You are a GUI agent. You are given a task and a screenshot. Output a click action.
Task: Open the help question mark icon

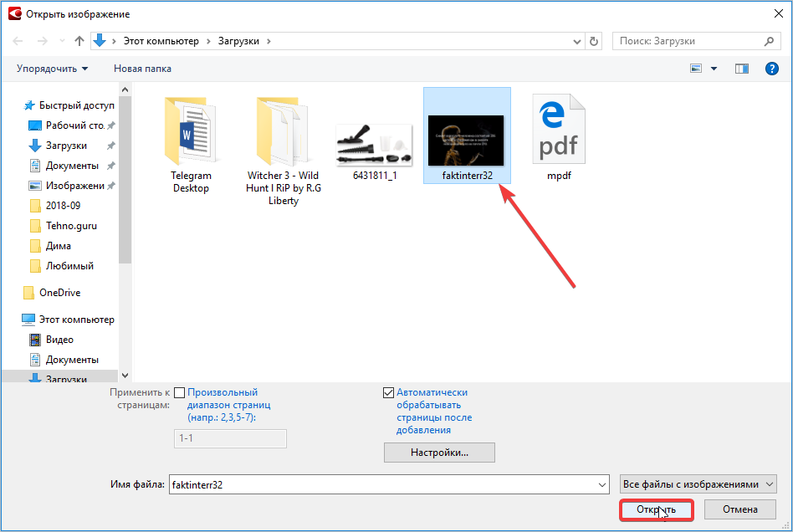(772, 69)
